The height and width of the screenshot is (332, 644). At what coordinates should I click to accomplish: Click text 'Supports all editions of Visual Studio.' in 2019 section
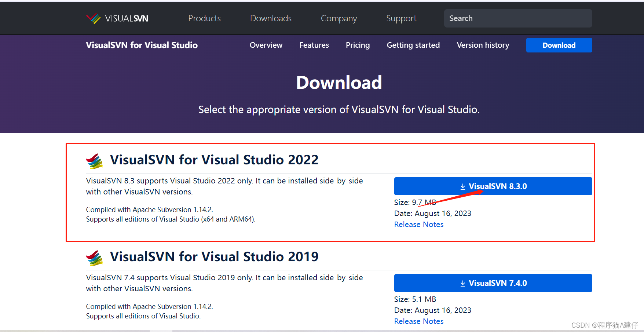pyautogui.click(x=143, y=316)
